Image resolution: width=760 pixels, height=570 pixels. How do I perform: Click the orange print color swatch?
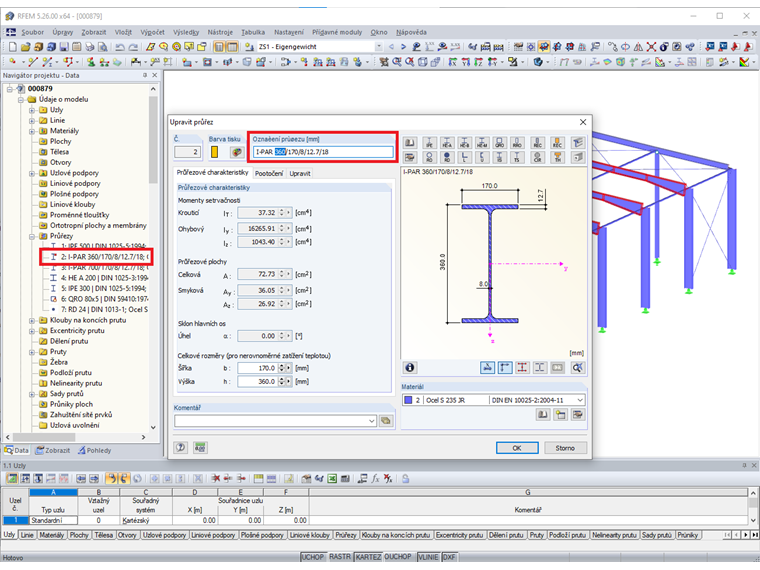[x=214, y=152]
